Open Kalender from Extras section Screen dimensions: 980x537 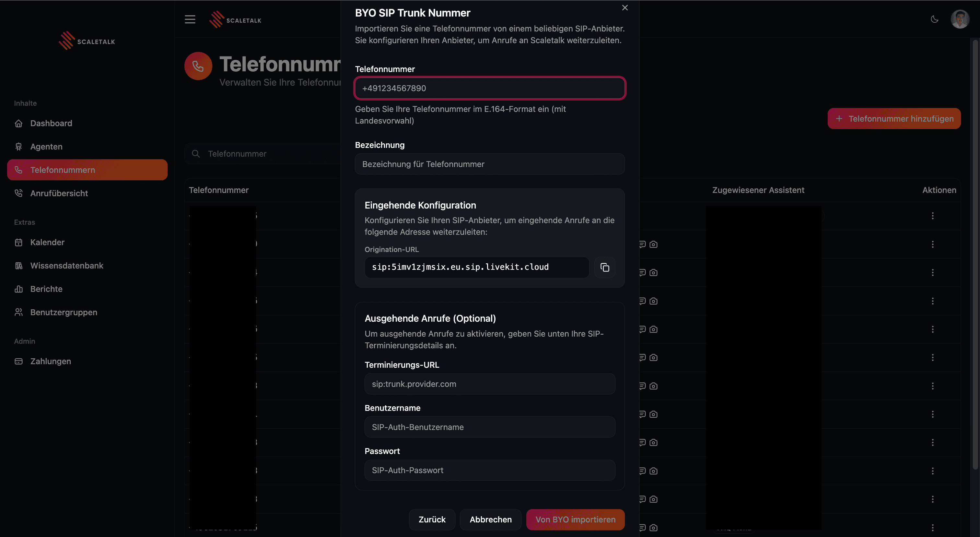click(47, 243)
